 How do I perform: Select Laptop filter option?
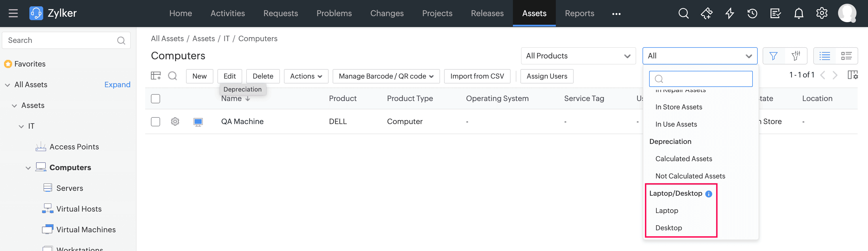coord(666,211)
